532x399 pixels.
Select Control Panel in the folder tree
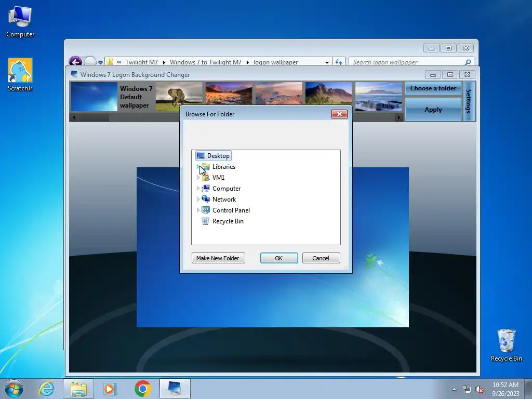tap(231, 210)
